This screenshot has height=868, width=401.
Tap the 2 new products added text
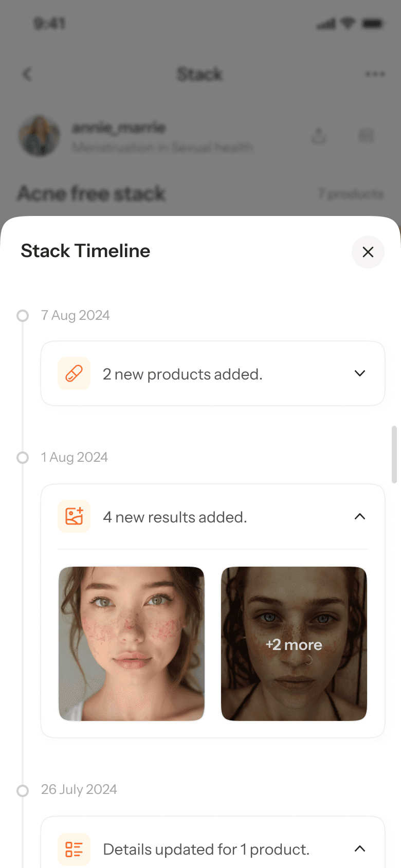click(183, 374)
